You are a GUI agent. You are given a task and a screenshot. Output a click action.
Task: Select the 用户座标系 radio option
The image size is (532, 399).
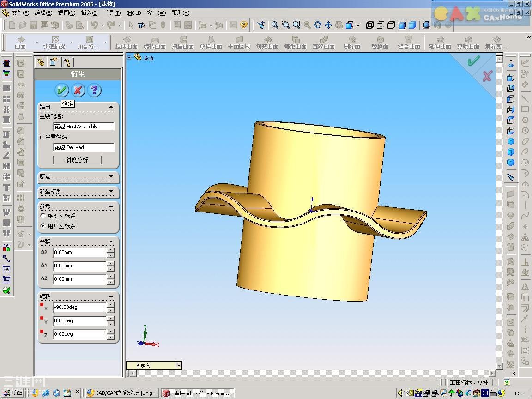coord(43,226)
